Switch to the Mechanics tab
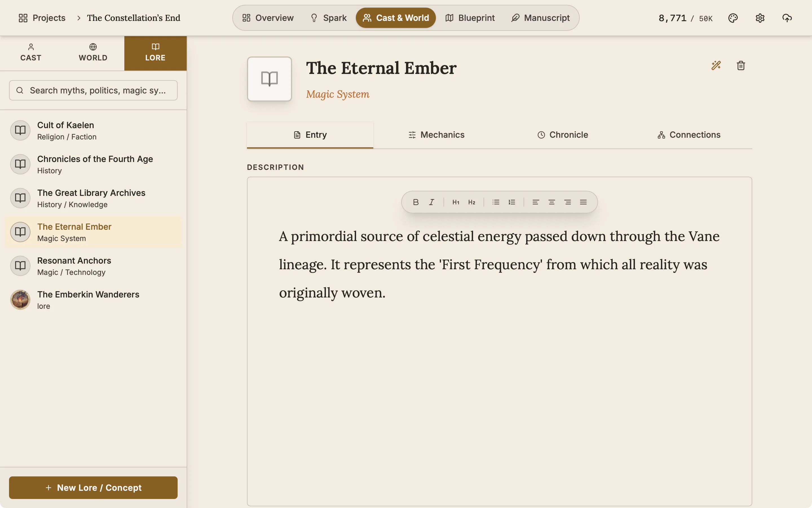Viewport: 812px width, 508px height. pos(436,135)
